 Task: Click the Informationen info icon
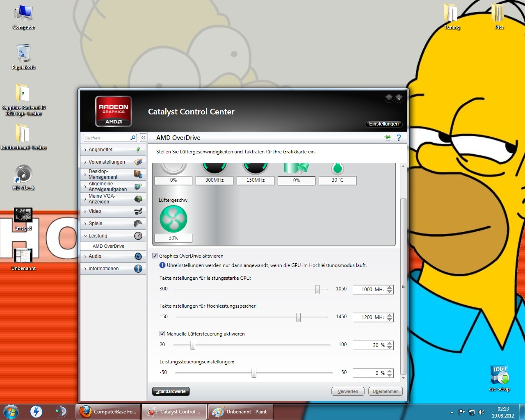(138, 269)
